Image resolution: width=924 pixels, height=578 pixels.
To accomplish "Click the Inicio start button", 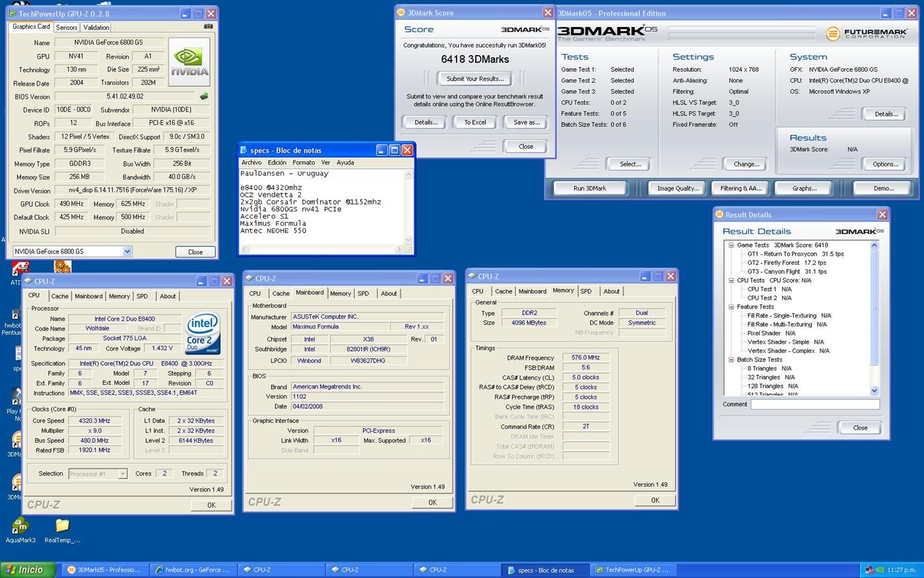I will [28, 569].
